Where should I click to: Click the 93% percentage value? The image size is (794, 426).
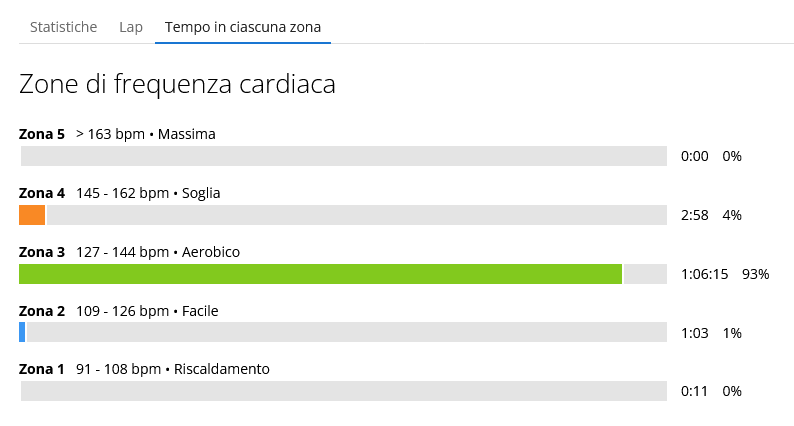756,274
